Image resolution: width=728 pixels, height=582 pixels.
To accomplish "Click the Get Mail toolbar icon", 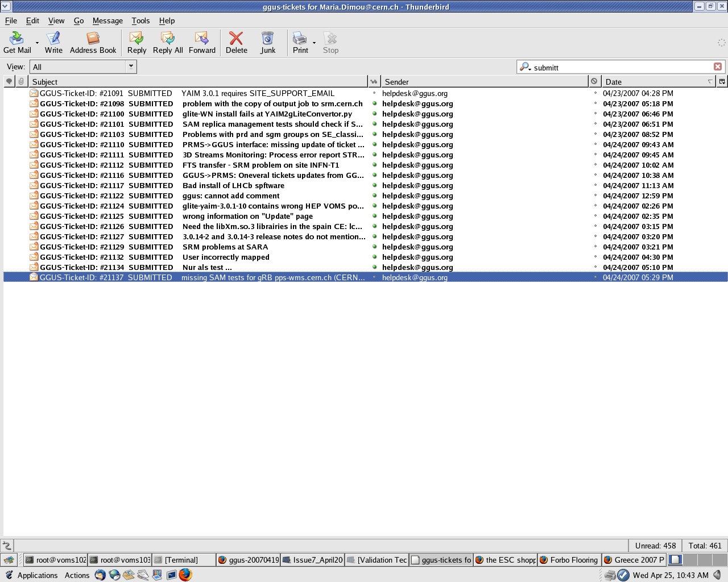I will [x=17, y=43].
